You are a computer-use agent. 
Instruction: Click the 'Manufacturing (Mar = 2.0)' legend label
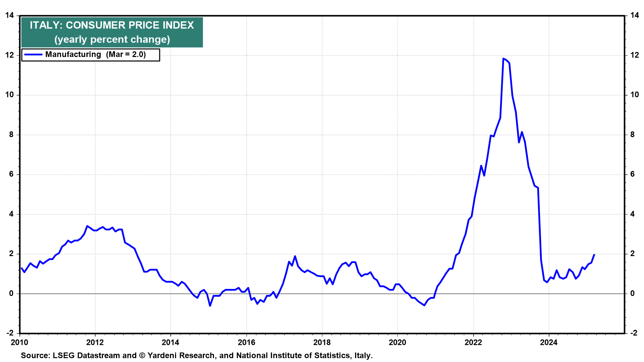[x=96, y=55]
